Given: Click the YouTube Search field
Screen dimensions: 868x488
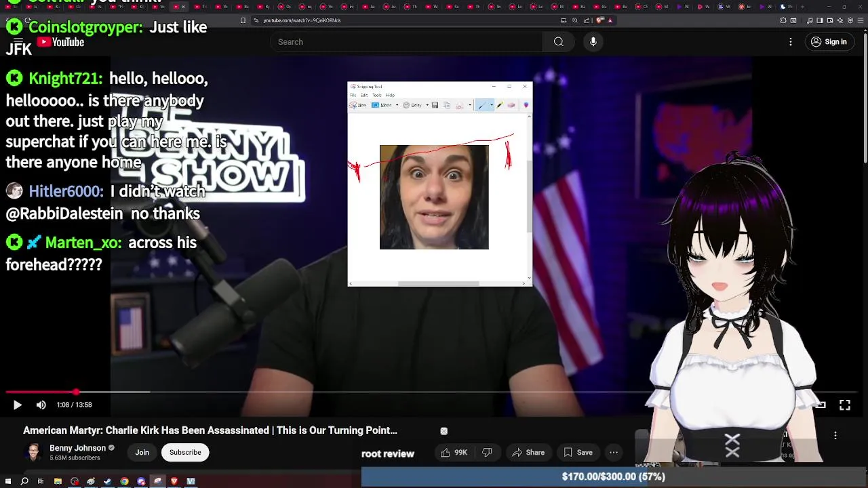Looking at the screenshot, I should point(407,42).
